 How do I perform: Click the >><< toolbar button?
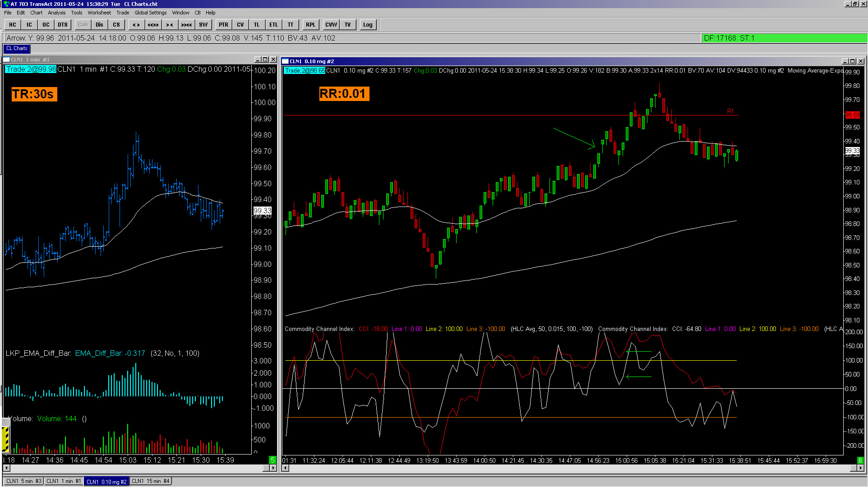pyautogui.click(x=186, y=25)
